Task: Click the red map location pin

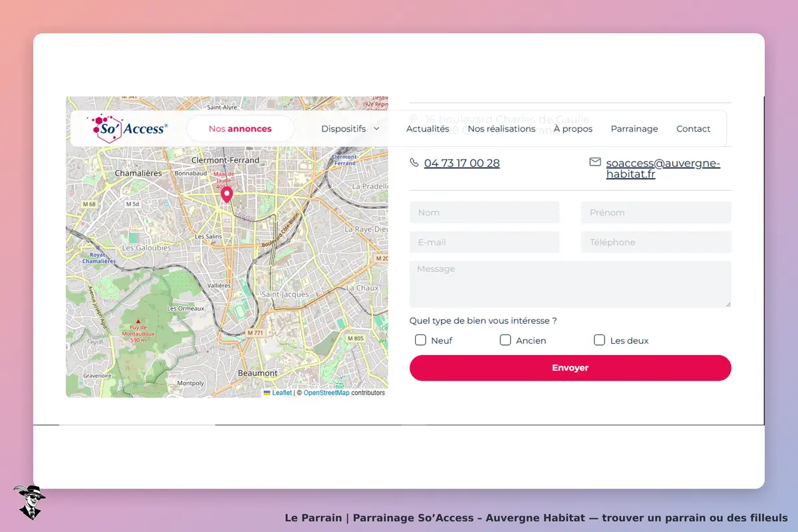Action: click(227, 194)
